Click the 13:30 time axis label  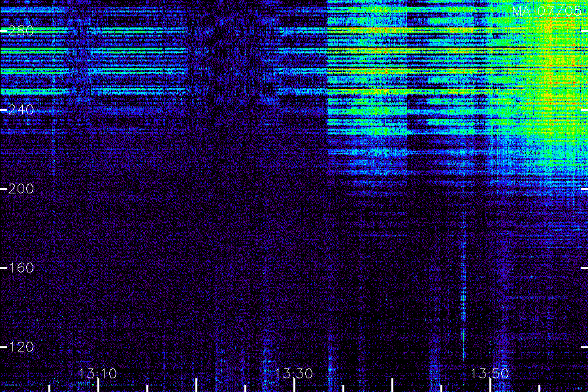point(293,374)
